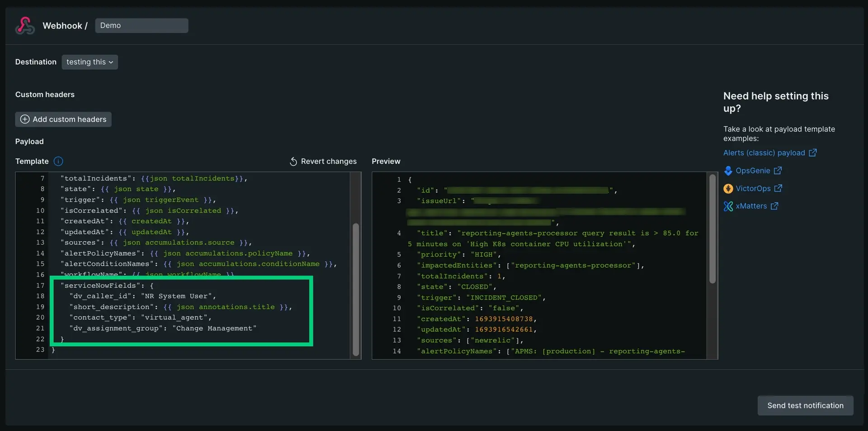Screen dimensions: 868x431
Task: Open the Destination 'testing this' dropdown
Action: coord(90,62)
